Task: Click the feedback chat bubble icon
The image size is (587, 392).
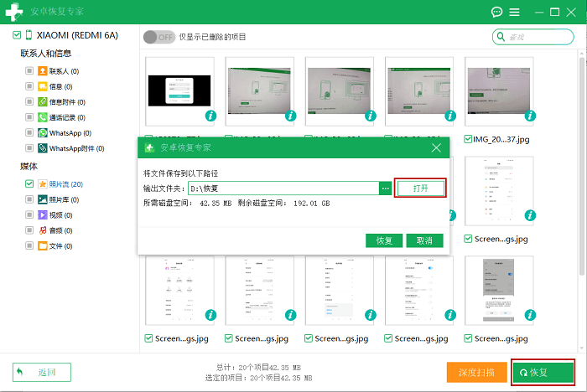Action: pyautogui.click(x=496, y=13)
